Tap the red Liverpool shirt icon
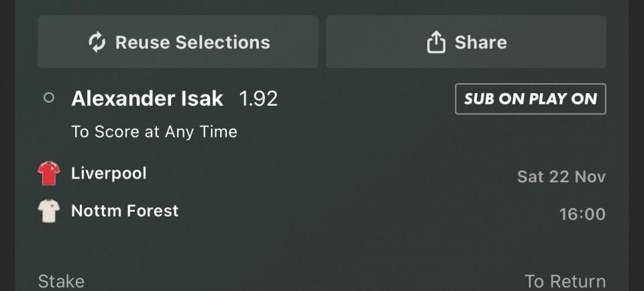 tap(49, 174)
